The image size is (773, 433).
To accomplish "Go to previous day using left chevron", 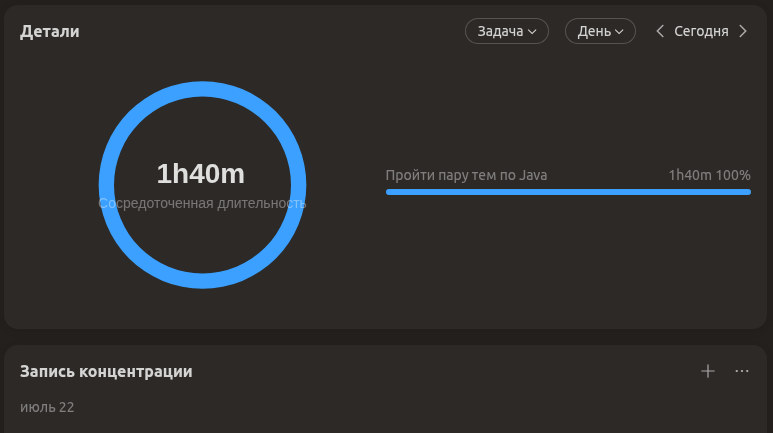I will pyautogui.click(x=660, y=31).
